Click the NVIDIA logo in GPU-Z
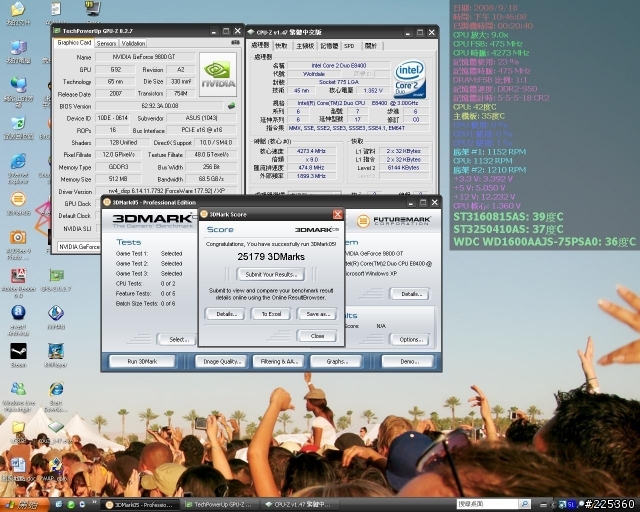640x512 pixels. click(218, 75)
